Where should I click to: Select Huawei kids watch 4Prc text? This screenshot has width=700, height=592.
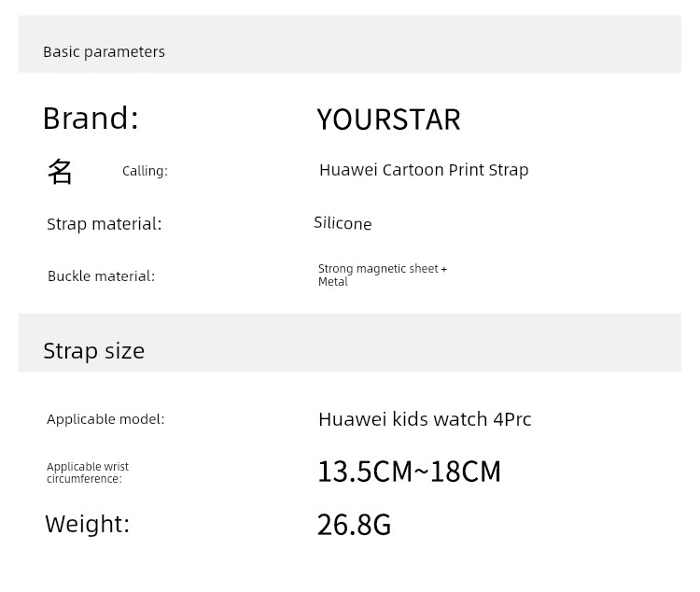click(425, 419)
